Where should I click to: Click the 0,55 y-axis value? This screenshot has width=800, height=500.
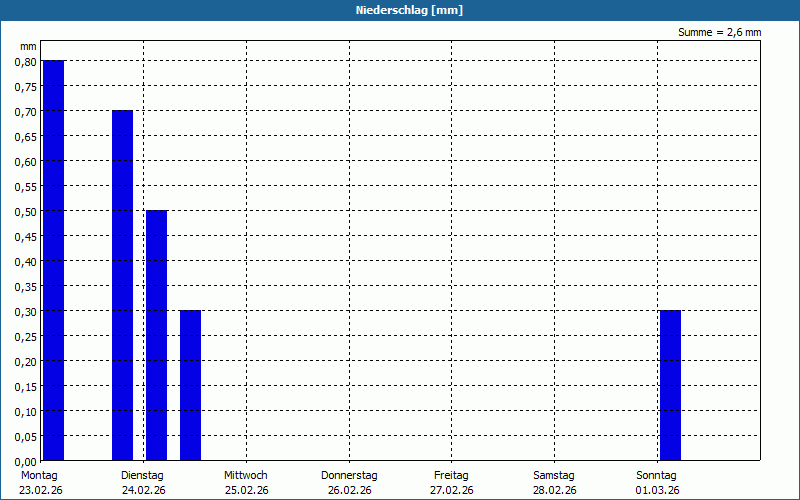click(26, 187)
